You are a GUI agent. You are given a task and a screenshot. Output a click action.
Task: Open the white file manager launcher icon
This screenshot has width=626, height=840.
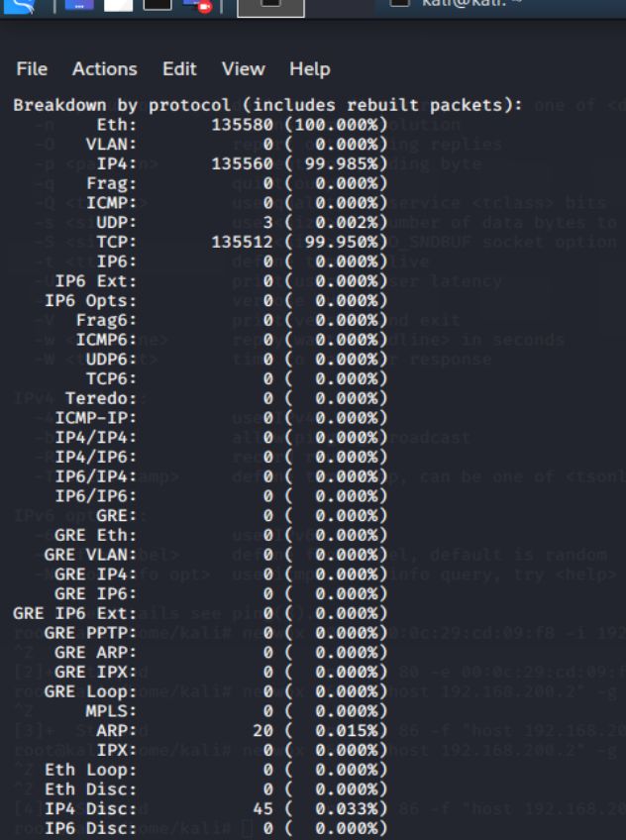[118, 4]
